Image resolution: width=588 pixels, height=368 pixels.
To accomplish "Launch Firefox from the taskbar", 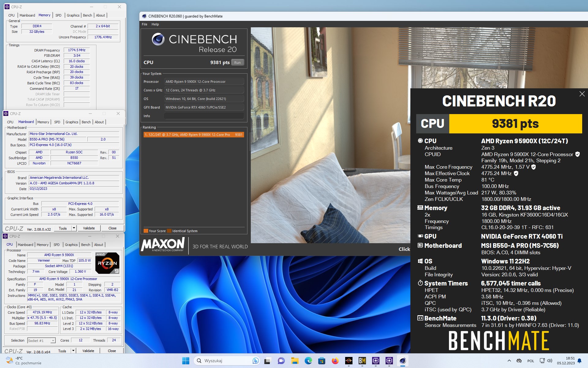I will tap(335, 361).
